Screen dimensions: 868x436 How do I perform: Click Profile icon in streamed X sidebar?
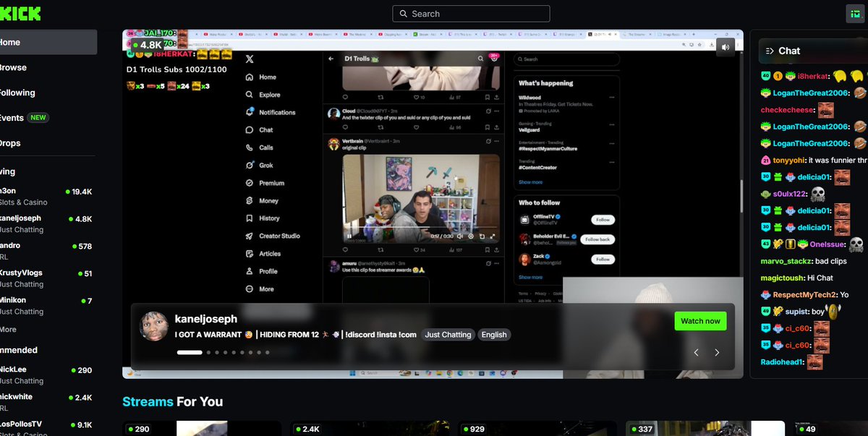250,271
